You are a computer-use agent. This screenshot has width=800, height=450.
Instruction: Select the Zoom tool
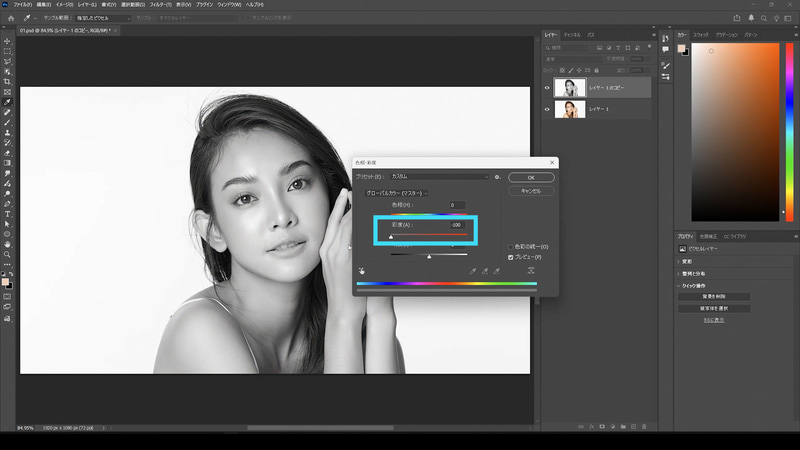[x=7, y=255]
